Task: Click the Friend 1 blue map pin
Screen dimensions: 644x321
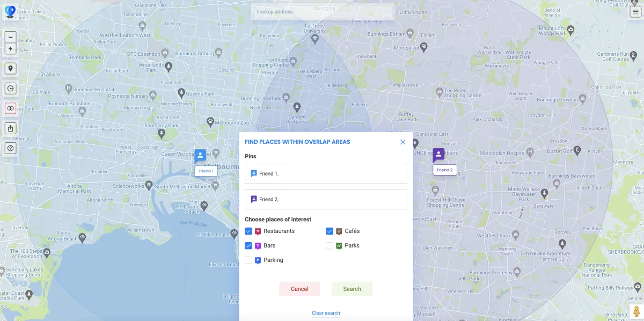Action: click(200, 156)
